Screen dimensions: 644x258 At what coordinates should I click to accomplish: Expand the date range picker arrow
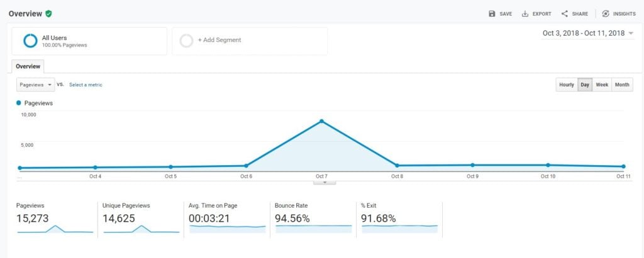[631, 34]
